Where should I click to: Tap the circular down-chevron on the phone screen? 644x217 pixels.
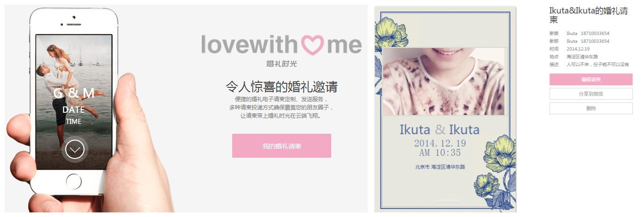[x=75, y=149]
